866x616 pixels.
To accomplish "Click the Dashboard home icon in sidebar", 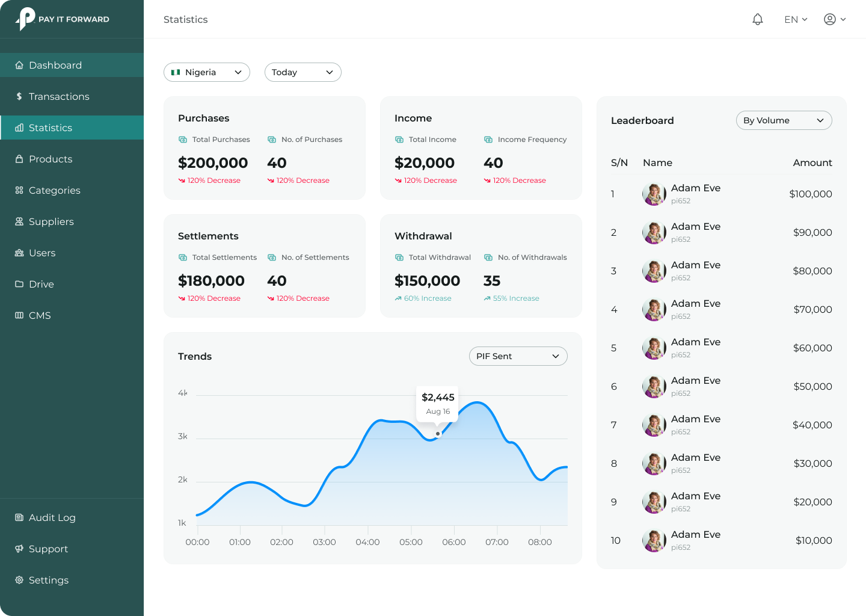I will point(19,65).
